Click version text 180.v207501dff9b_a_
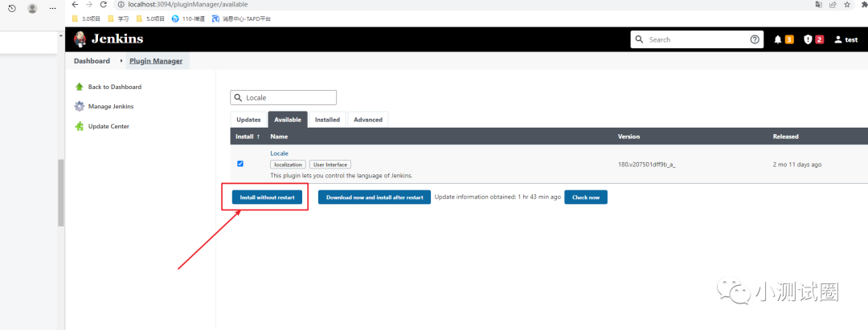 (646, 165)
